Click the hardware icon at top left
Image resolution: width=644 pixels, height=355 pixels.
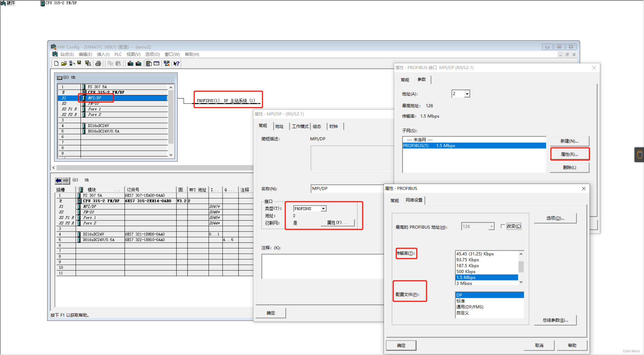click(3, 3)
